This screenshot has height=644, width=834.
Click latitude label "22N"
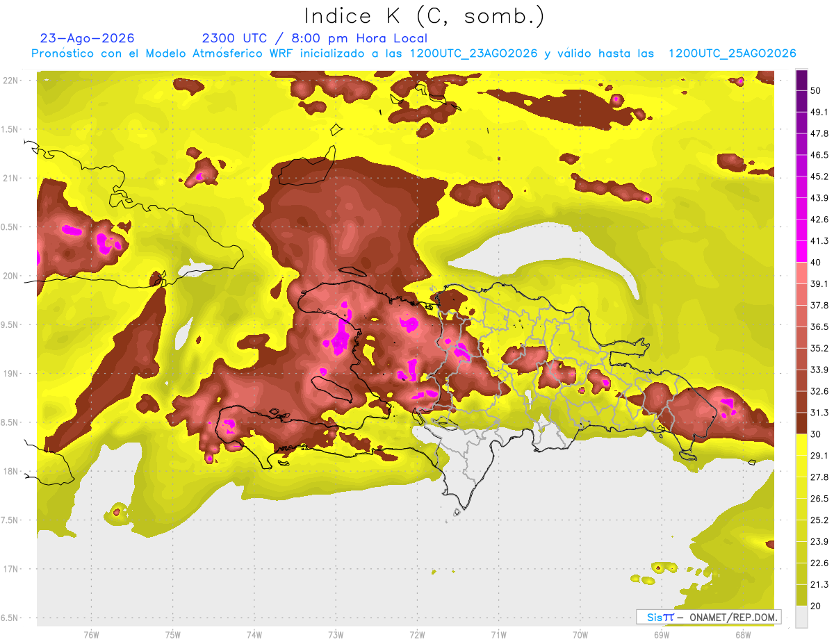12,81
